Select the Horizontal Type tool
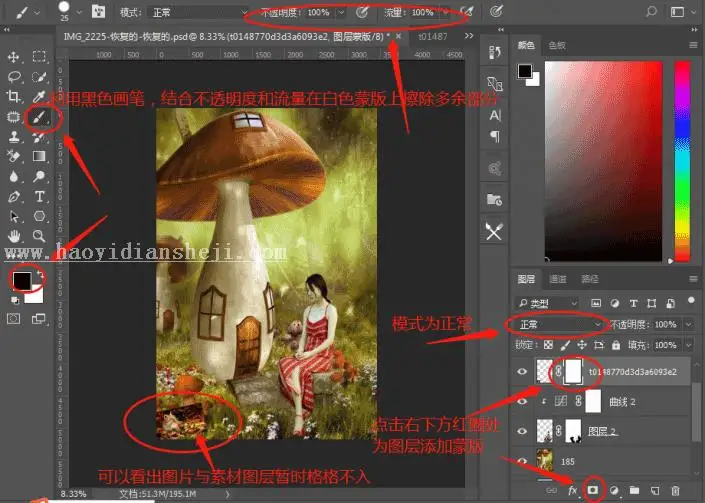705x503 pixels. (40, 196)
